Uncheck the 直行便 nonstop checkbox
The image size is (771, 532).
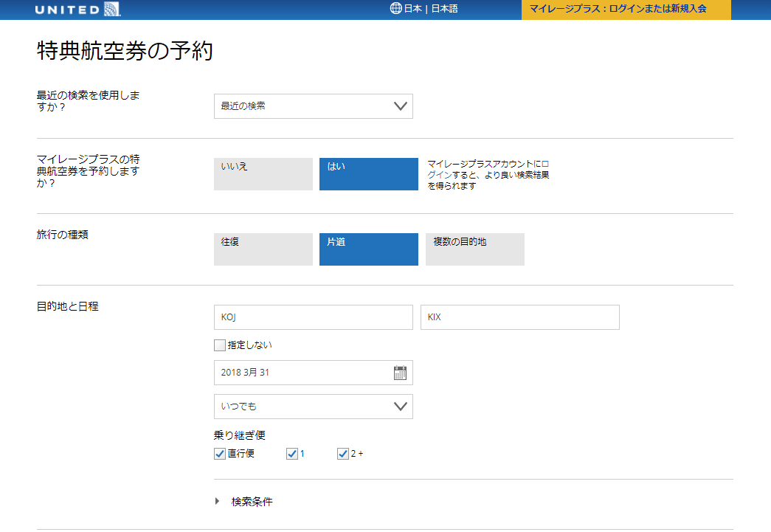click(x=219, y=454)
